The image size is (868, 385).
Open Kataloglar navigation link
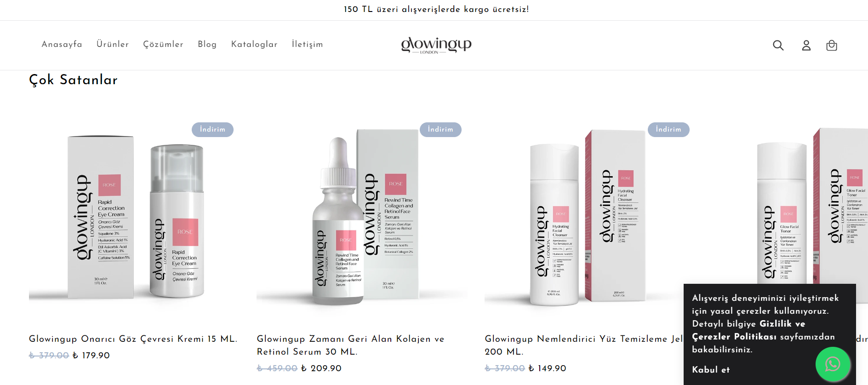click(254, 44)
